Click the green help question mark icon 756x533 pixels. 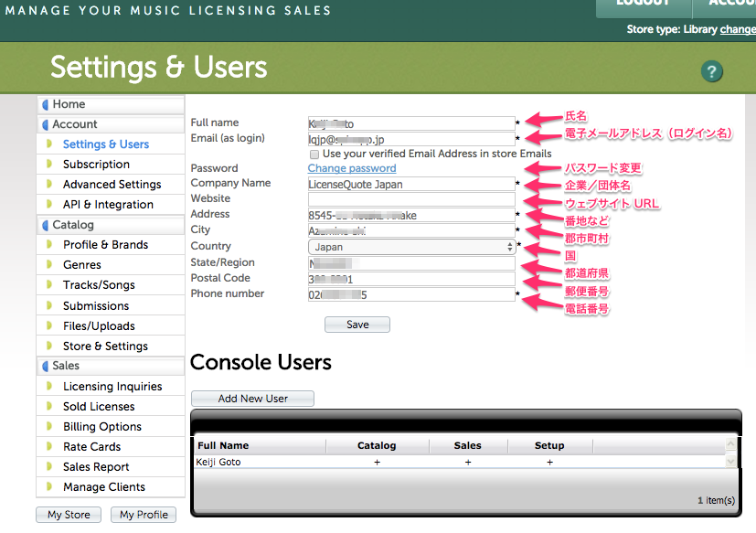pos(712,72)
